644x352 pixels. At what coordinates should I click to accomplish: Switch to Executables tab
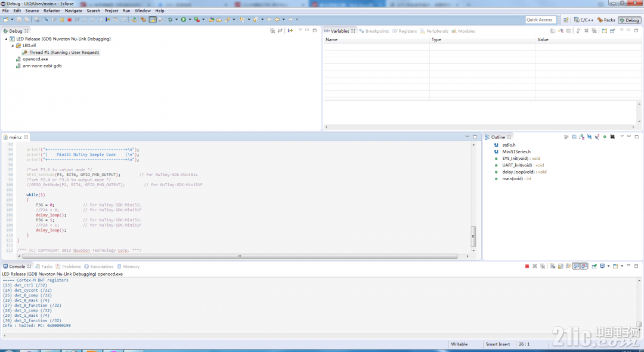pos(98,267)
